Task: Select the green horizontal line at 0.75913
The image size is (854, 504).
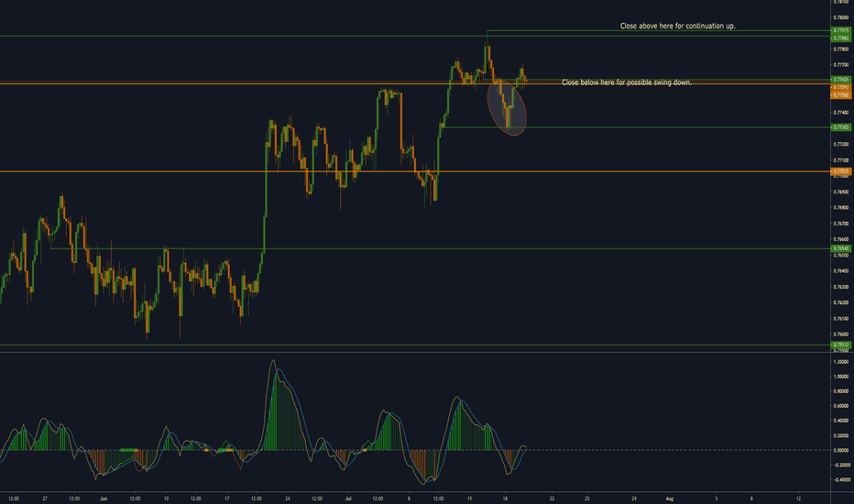Action: [415, 345]
